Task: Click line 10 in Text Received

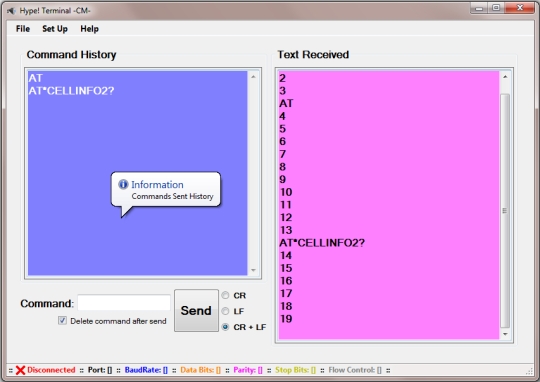Action: (286, 192)
